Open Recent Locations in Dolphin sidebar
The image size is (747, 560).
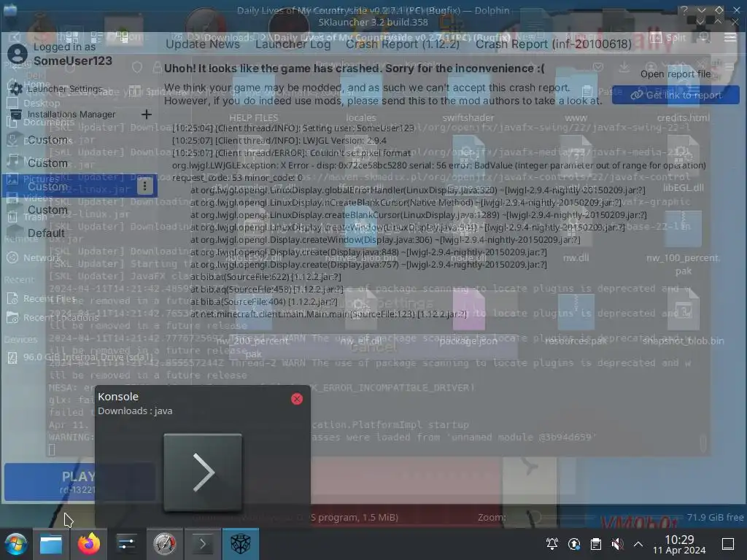tap(53, 318)
